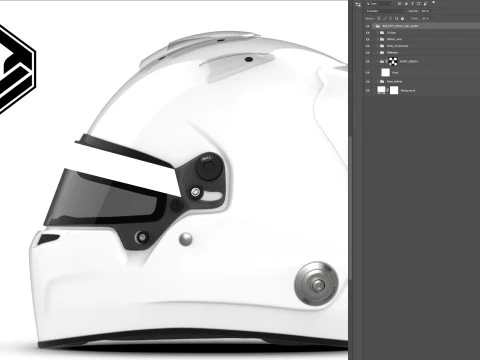Filter layers by shape layers icon
The image size is (480, 360).
click(x=419, y=4)
